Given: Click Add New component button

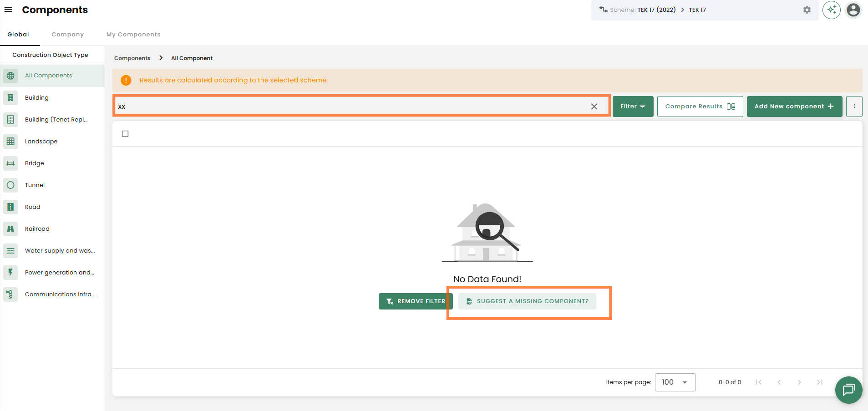Looking at the screenshot, I should pyautogui.click(x=794, y=107).
